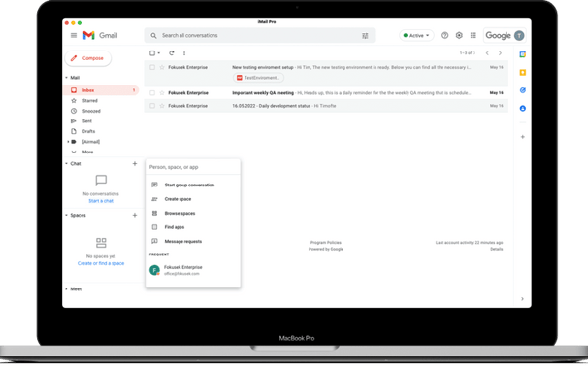Click the search magnifier icon
Viewport: 588px width, 373px height.
pos(153,36)
